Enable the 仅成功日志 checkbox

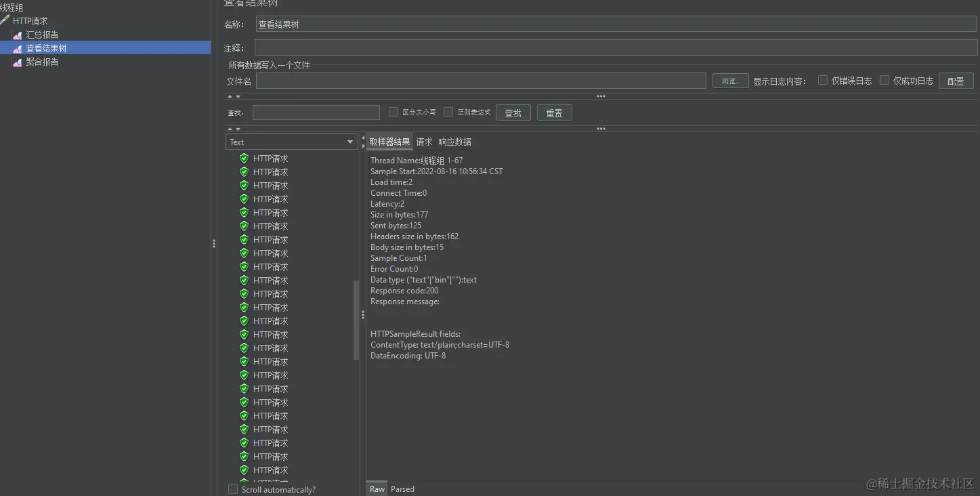coord(884,80)
